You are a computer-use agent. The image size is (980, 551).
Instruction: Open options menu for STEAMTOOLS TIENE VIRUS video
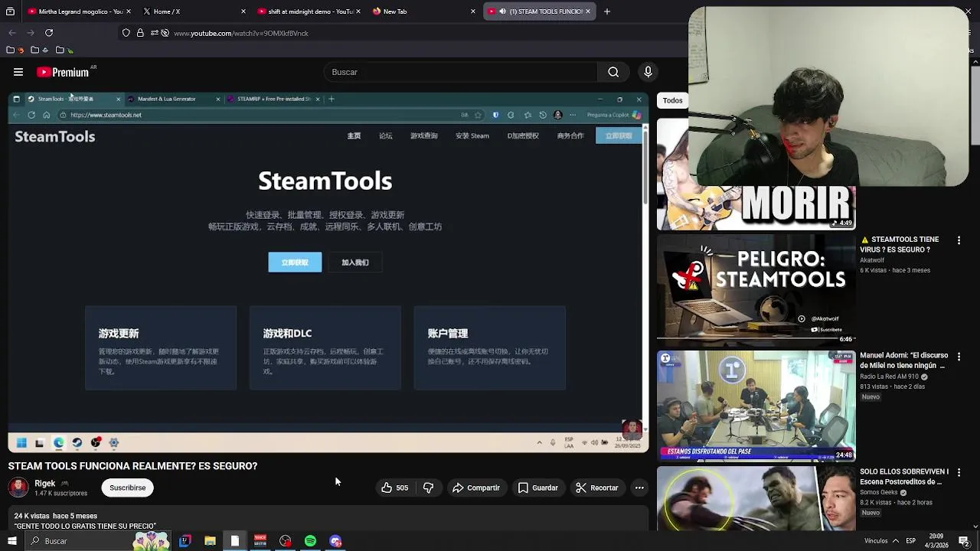pyautogui.click(x=959, y=240)
